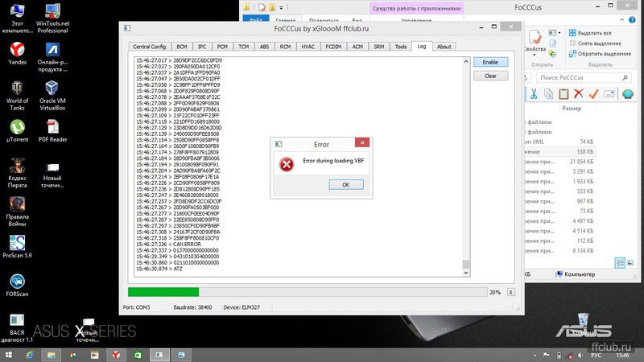This screenshot has width=644, height=362.
Task: Open the ProScan 5.9 desktop icon
Action: (17, 246)
